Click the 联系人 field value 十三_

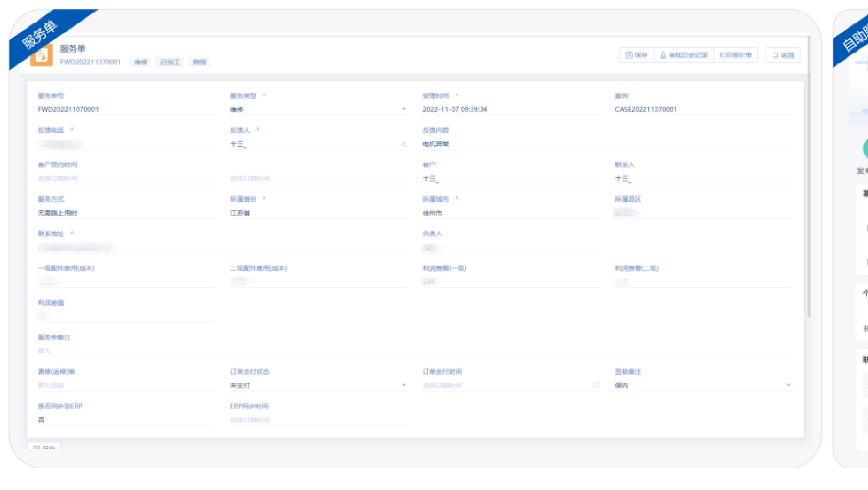(704, 179)
